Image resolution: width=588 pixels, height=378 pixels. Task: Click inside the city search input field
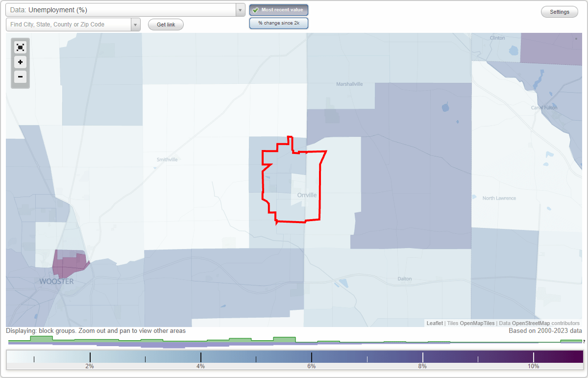pos(69,24)
